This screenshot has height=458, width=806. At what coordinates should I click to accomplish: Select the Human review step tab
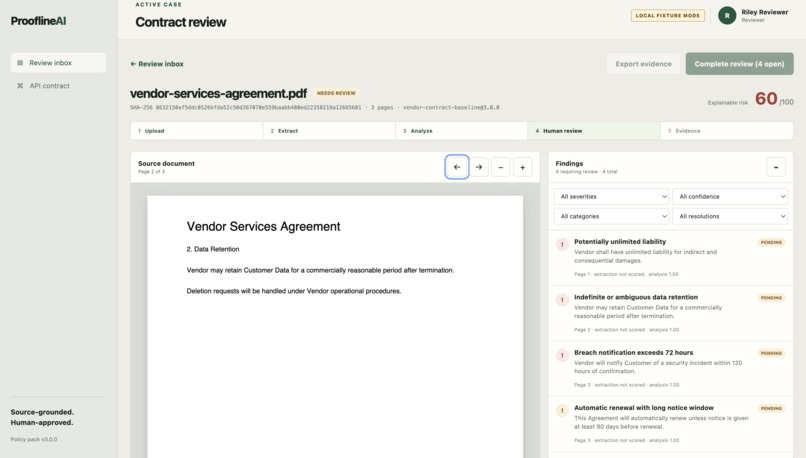[594, 131]
